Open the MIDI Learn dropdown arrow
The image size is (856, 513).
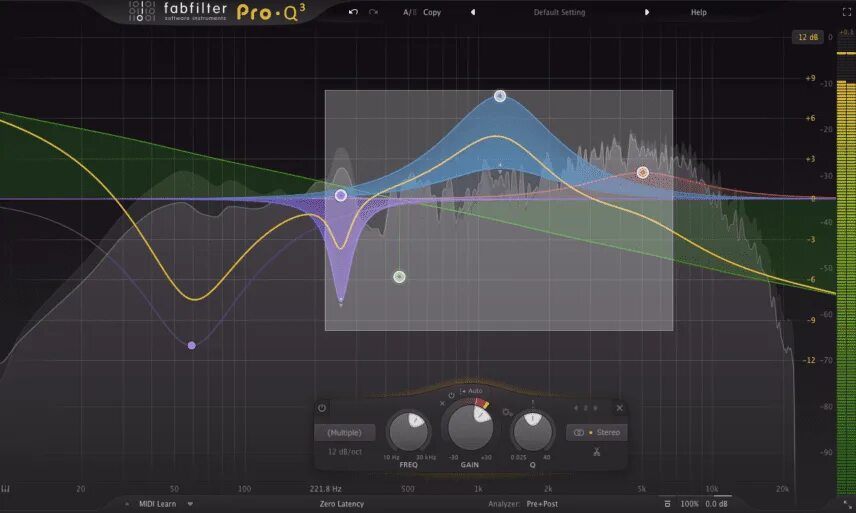pos(190,504)
